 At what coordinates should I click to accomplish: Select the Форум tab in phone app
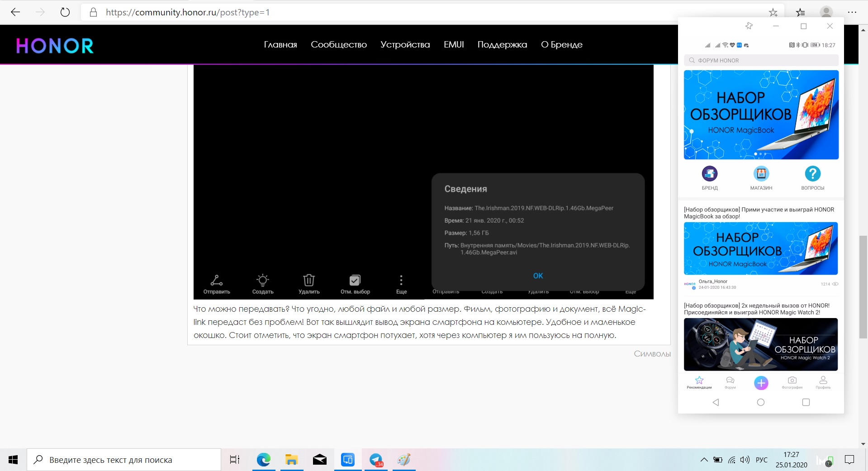pos(730,383)
